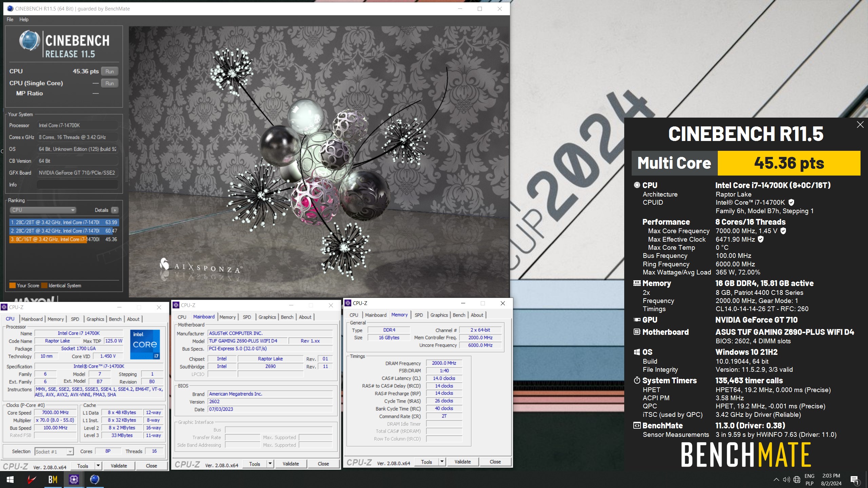Run the CPU multi-core benchmark

tap(110, 72)
